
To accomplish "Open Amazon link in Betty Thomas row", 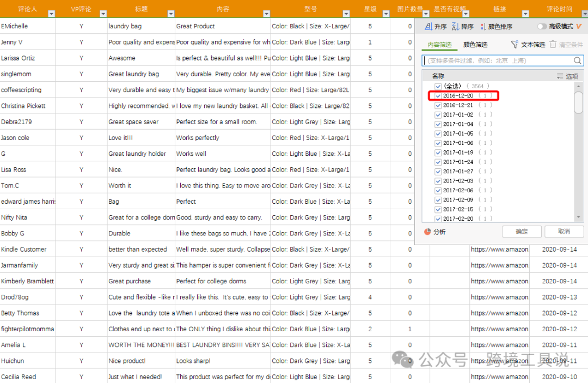I will [500, 313].
